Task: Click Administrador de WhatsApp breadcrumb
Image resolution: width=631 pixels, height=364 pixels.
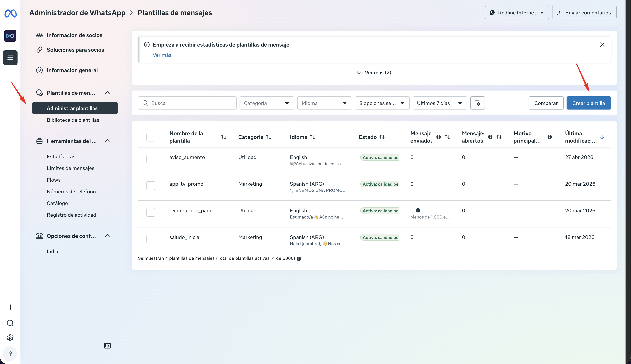Action: [77, 12]
